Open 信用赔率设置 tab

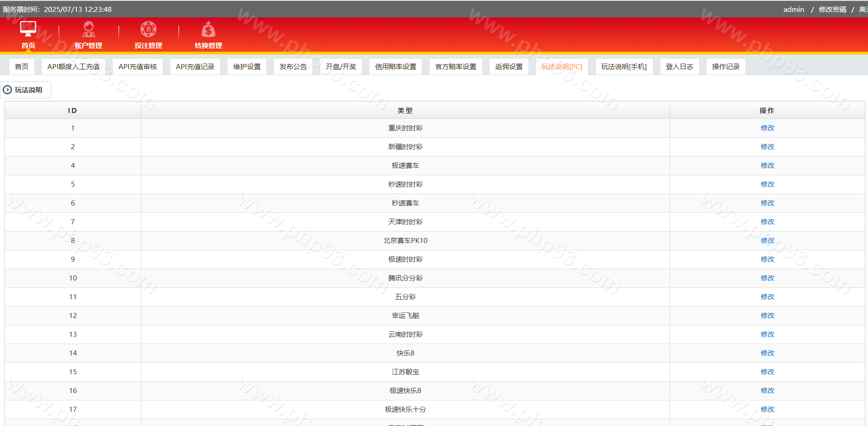[x=395, y=67]
